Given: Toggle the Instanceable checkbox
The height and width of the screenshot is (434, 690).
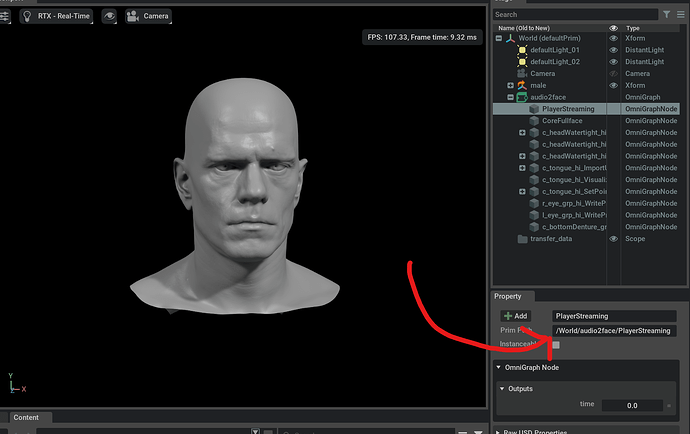Looking at the screenshot, I should point(556,345).
